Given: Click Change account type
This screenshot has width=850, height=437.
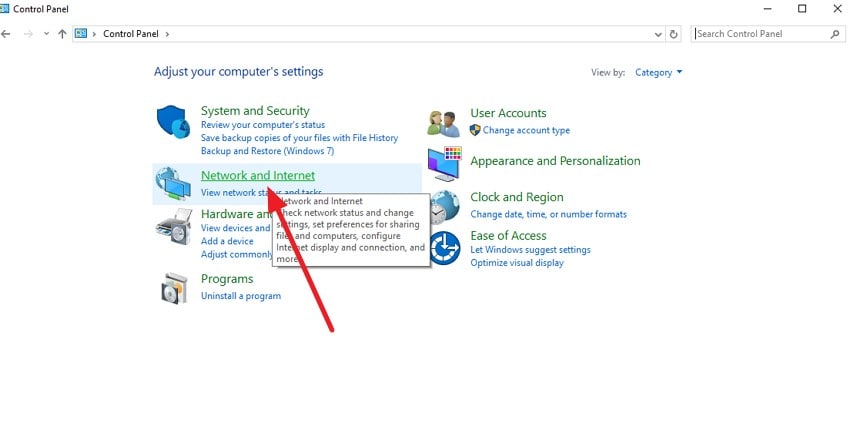Looking at the screenshot, I should coord(526,130).
